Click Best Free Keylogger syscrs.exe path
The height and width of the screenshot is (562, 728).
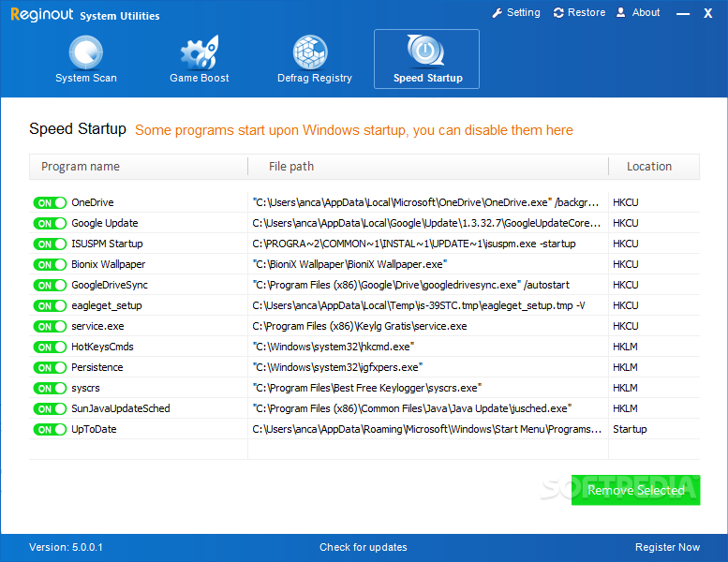tap(366, 389)
